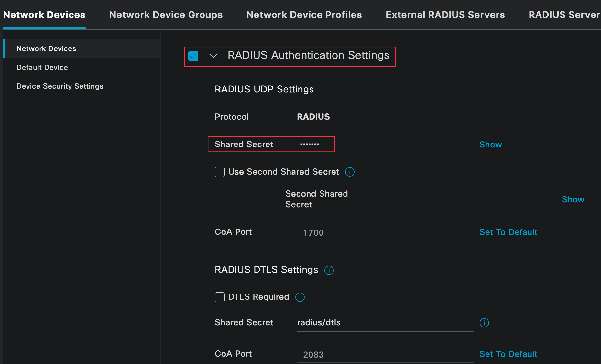The width and height of the screenshot is (601, 364).
Task: Click info icon beside Use Second Shared Secret
Action: tap(350, 172)
